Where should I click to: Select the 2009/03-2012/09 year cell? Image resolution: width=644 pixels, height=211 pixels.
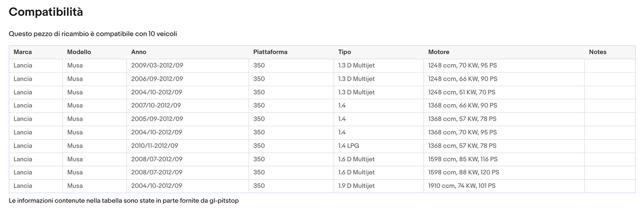tap(157, 66)
